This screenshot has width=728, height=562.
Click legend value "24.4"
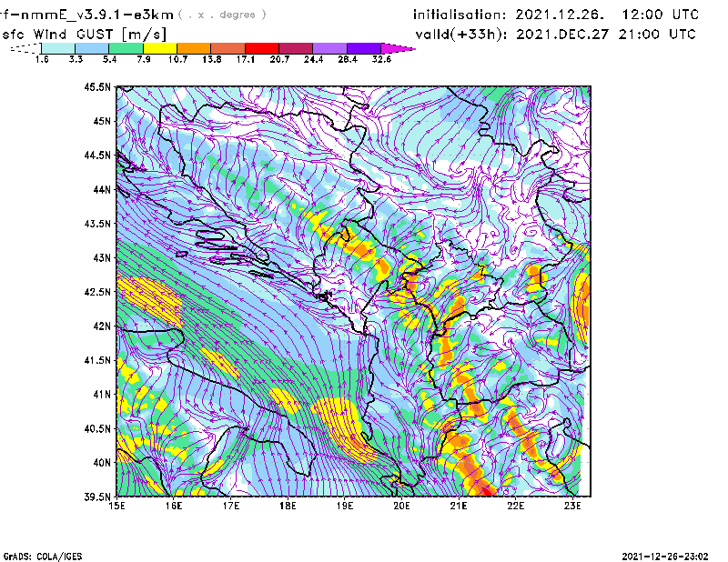point(313,59)
